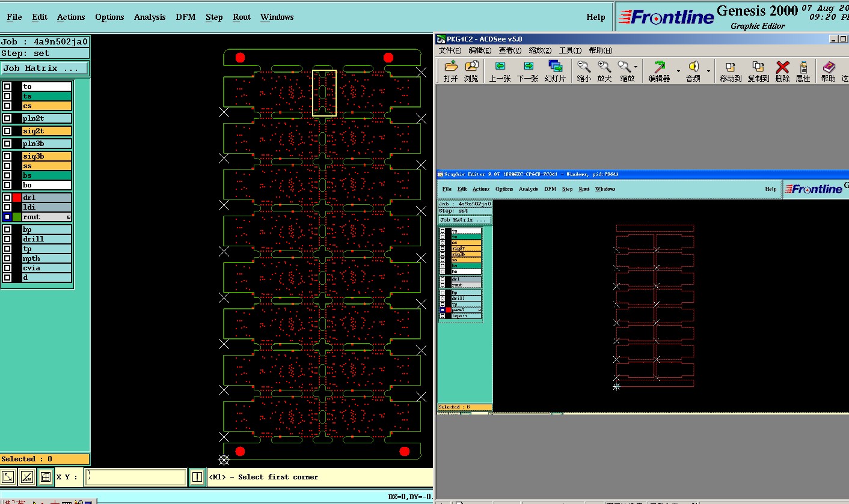Expand the dropdown arrow next to 音频 audio
849x504 pixels.
point(708,70)
